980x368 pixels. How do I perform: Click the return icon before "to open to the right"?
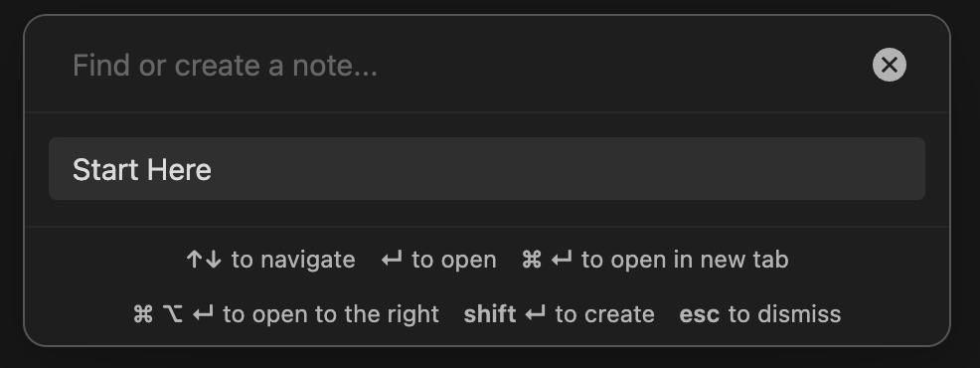point(203,314)
